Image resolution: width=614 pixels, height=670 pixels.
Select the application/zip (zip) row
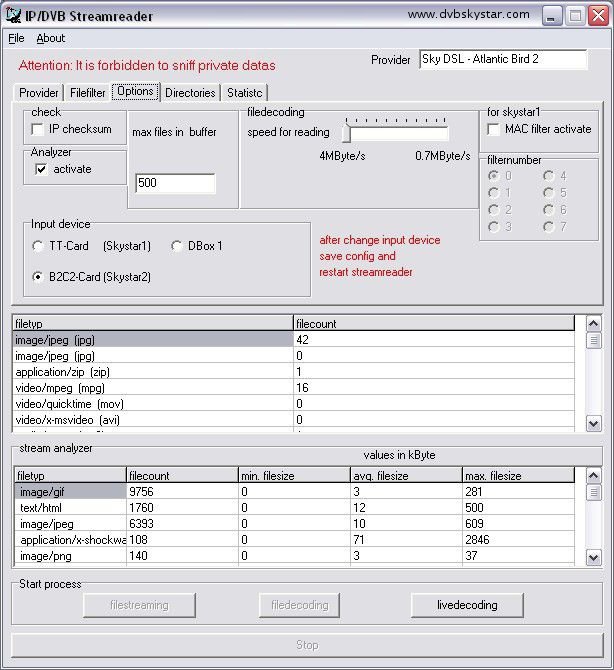294,372
